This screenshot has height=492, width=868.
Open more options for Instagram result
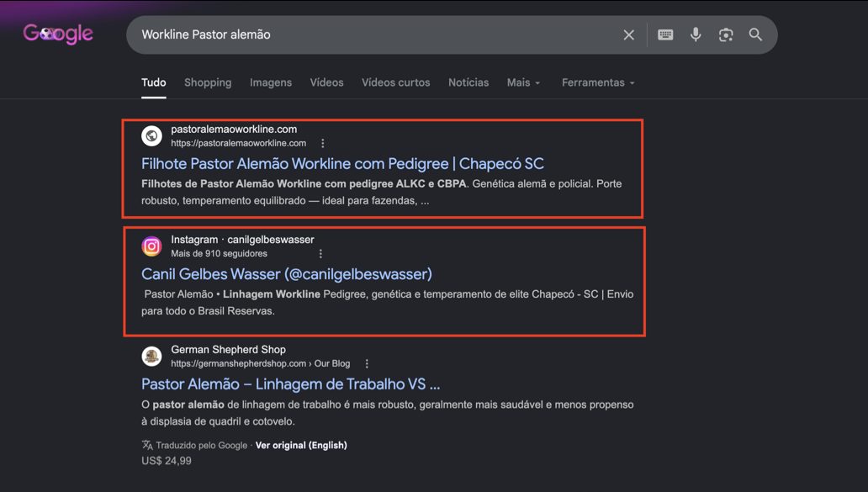click(x=320, y=253)
